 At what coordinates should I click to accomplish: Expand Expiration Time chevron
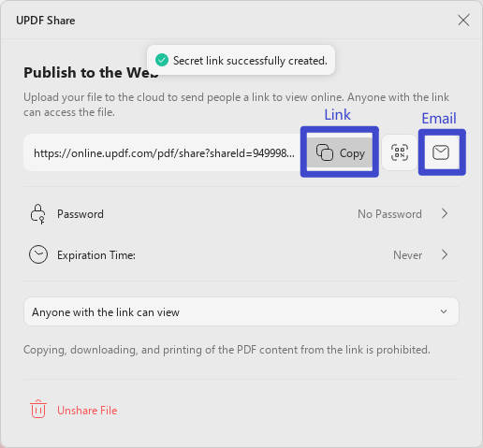[445, 254]
